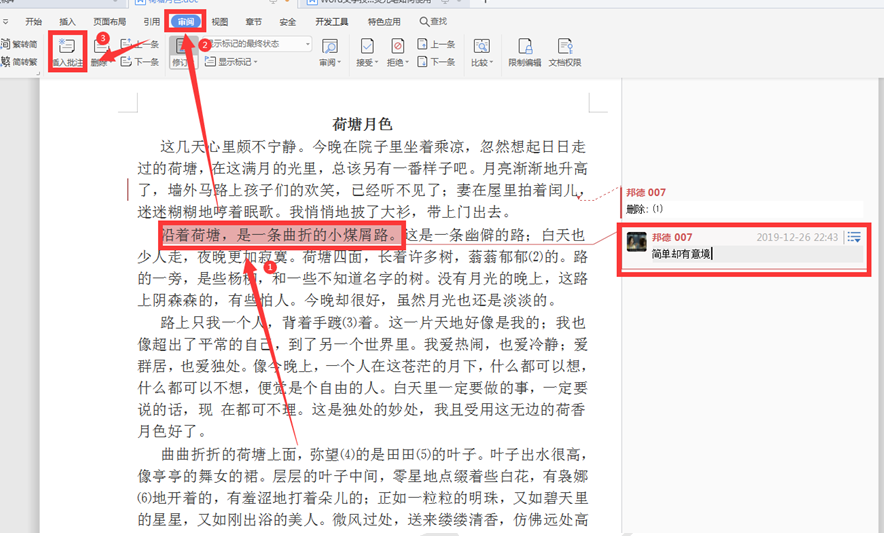Switch to the 安全 tab
Viewport: 884px width, 536px height.
[x=288, y=21]
